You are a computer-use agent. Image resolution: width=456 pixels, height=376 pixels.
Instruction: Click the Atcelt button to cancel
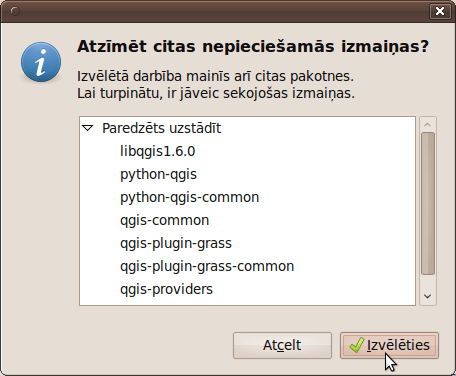pos(282,345)
